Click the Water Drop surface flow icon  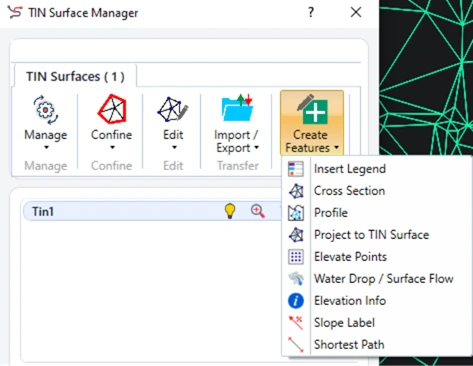click(296, 279)
